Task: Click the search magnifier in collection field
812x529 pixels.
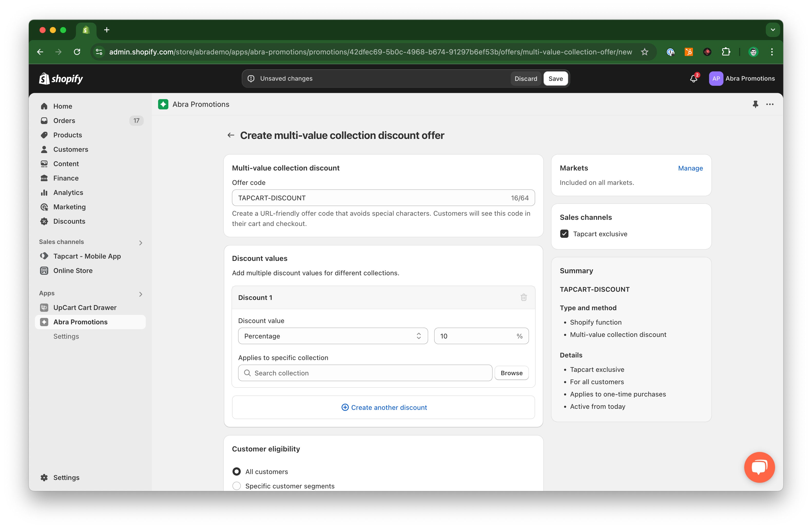Action: [x=247, y=373]
